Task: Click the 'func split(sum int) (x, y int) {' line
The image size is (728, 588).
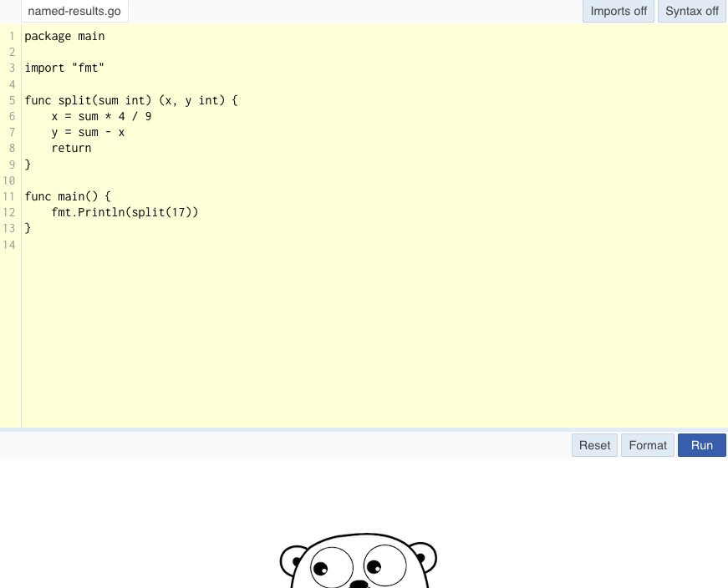Action: tap(131, 100)
